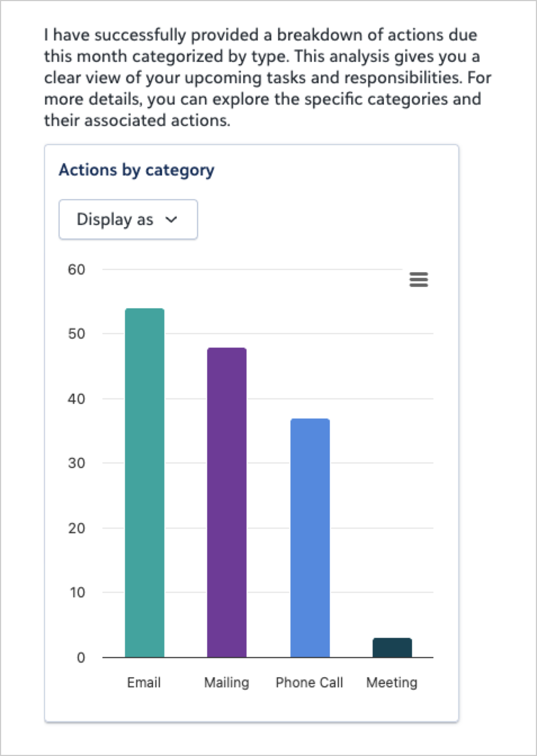Click the 30 y-axis tick label
This screenshot has height=756, width=537.
click(x=77, y=463)
